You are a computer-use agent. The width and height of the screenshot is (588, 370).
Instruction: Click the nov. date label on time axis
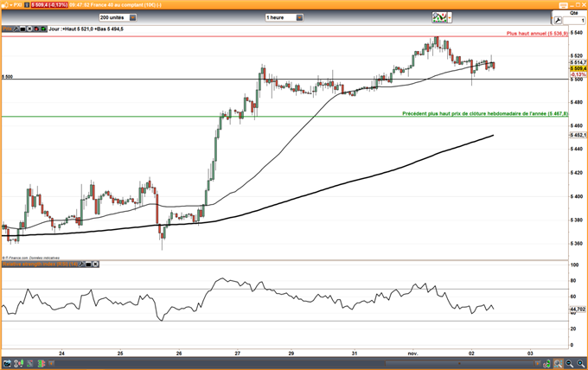tap(412, 353)
